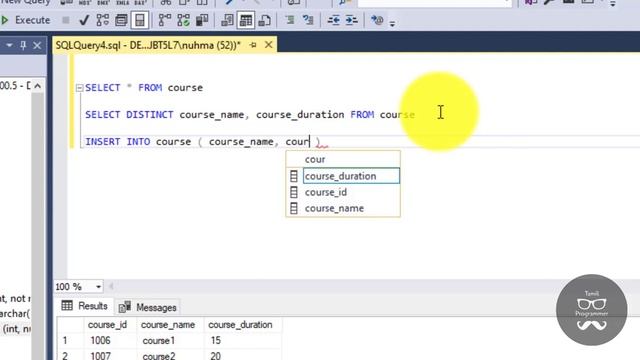The image size is (640, 360).
Task: Click the course_name column icon in suggestions
Action: pos(294,208)
